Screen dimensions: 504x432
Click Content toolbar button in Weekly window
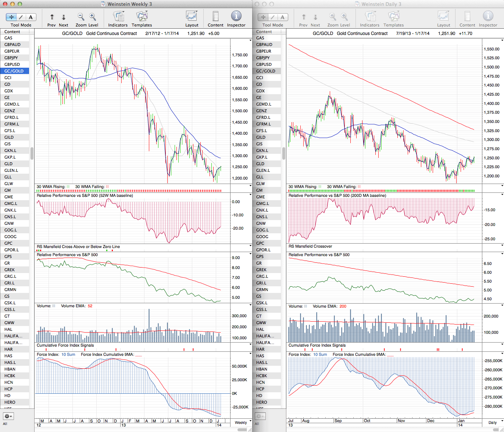pos(215,17)
